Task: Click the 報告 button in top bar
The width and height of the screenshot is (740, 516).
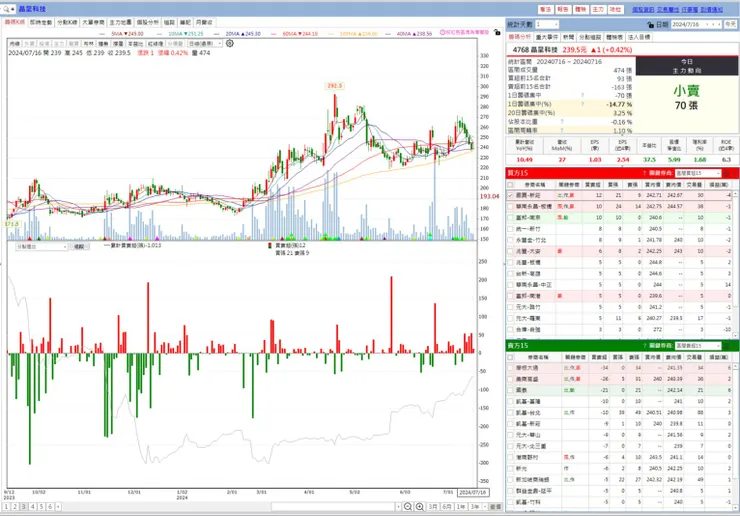Action: point(563,9)
